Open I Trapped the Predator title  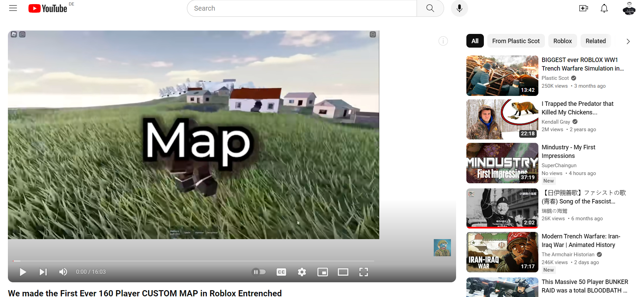577,108
